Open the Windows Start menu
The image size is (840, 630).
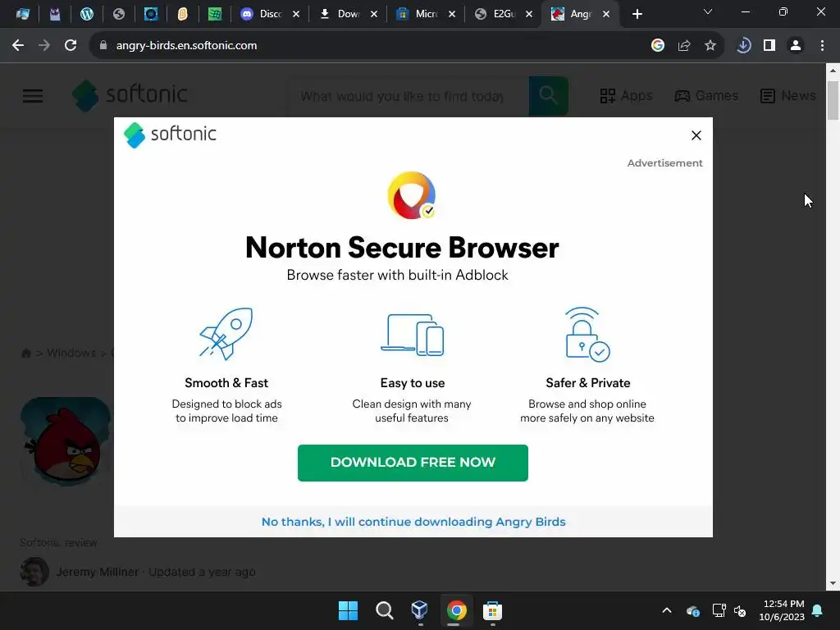[x=348, y=610]
